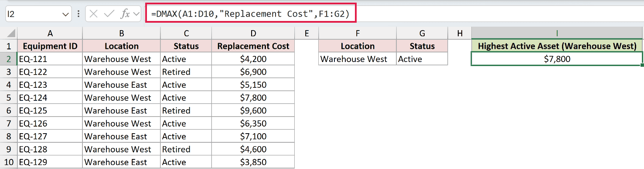
Task: Select the cell containing EQ-127
Action: click(x=50, y=136)
